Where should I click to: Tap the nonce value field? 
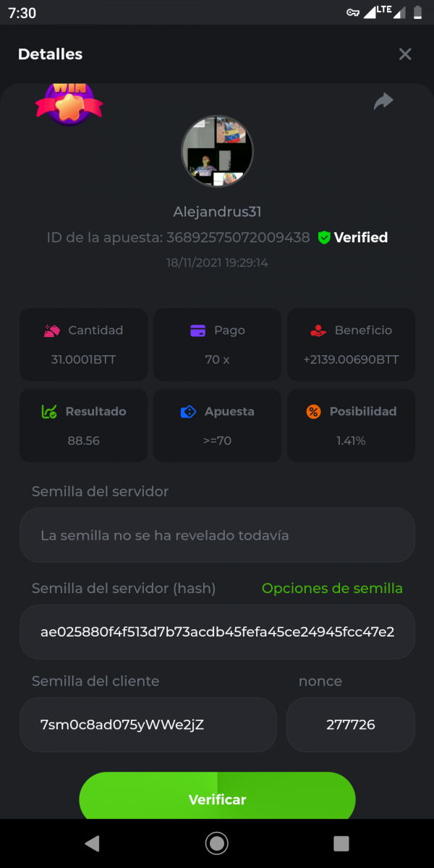351,724
